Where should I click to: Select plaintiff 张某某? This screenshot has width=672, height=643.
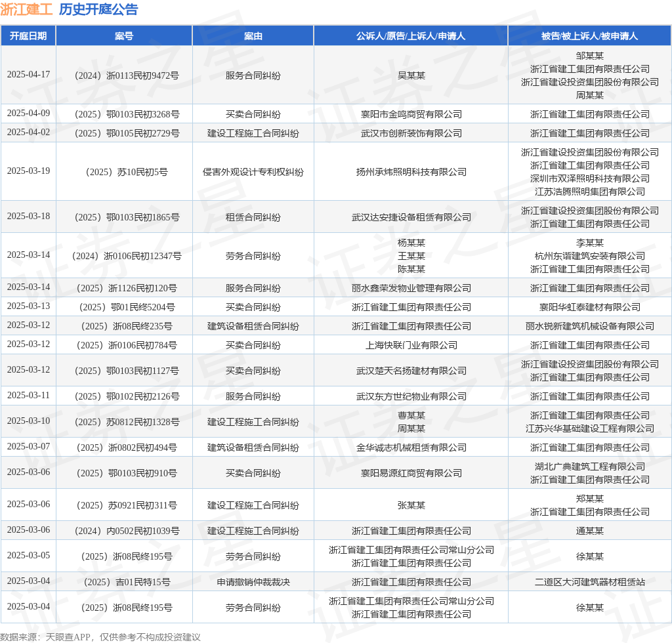pyautogui.click(x=411, y=505)
